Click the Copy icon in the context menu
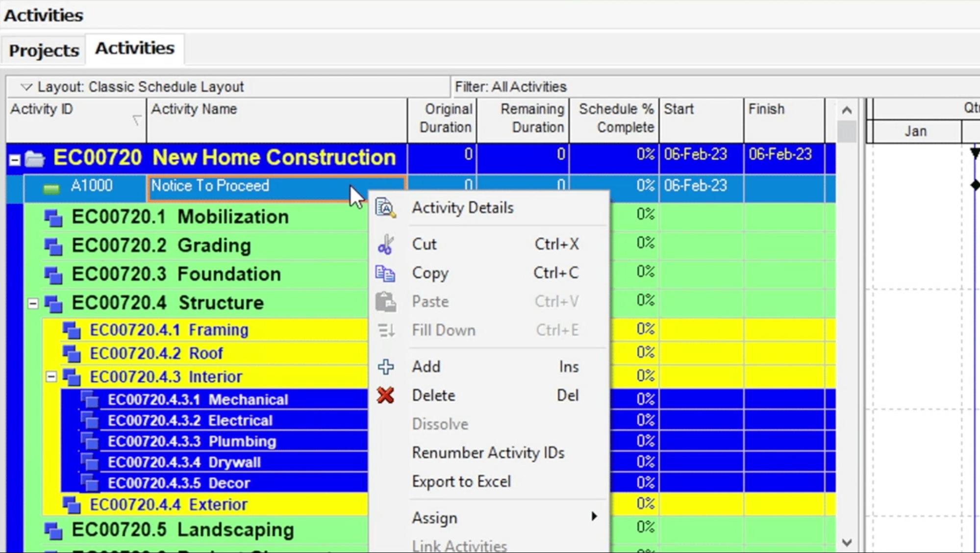The width and height of the screenshot is (980, 553). coord(385,273)
